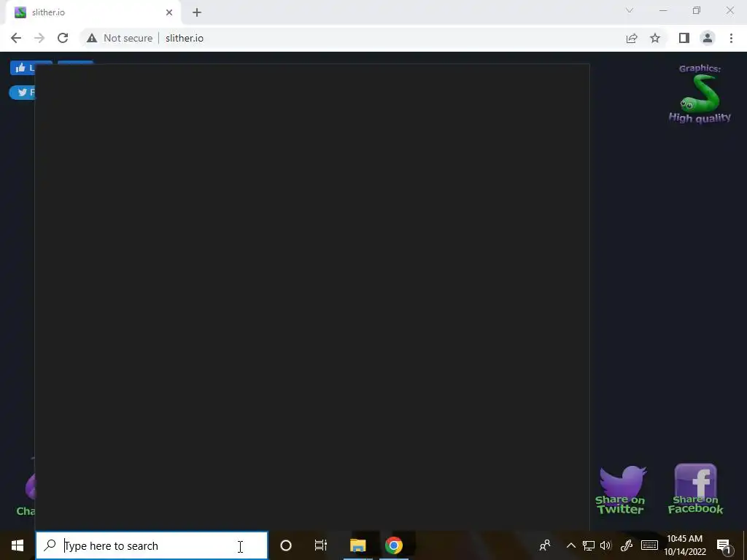The height and width of the screenshot is (560, 747).
Task: Reload the slither.io page
Action: (x=63, y=38)
